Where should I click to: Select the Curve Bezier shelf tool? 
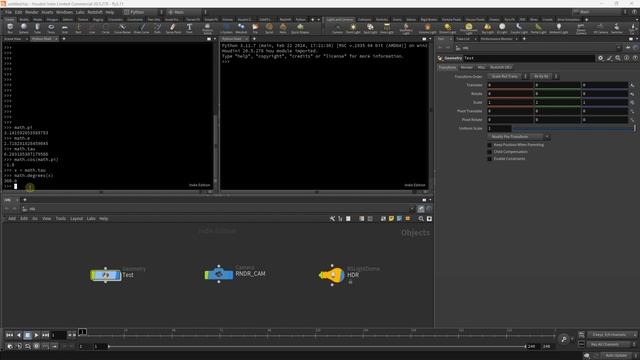click(122, 28)
